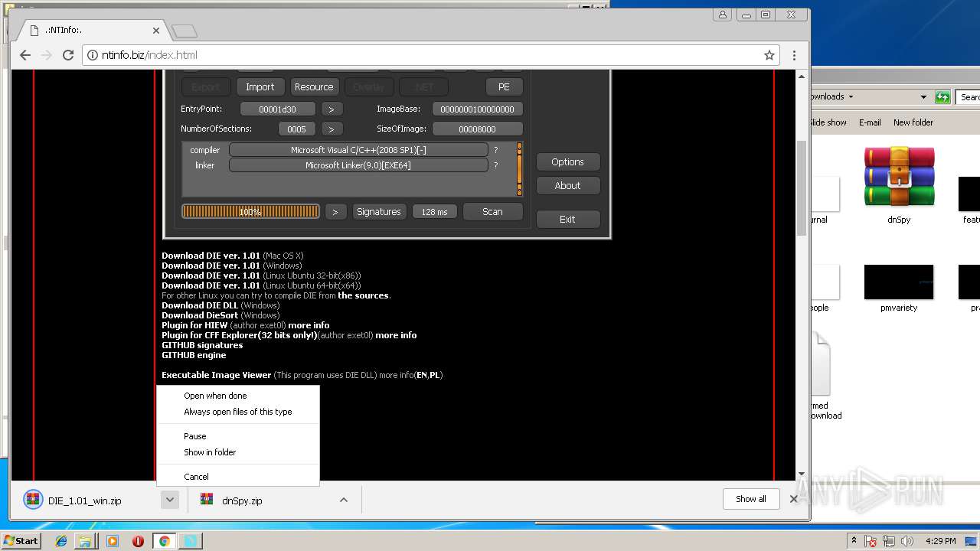Open the Explorer address path dropdown

(x=923, y=97)
